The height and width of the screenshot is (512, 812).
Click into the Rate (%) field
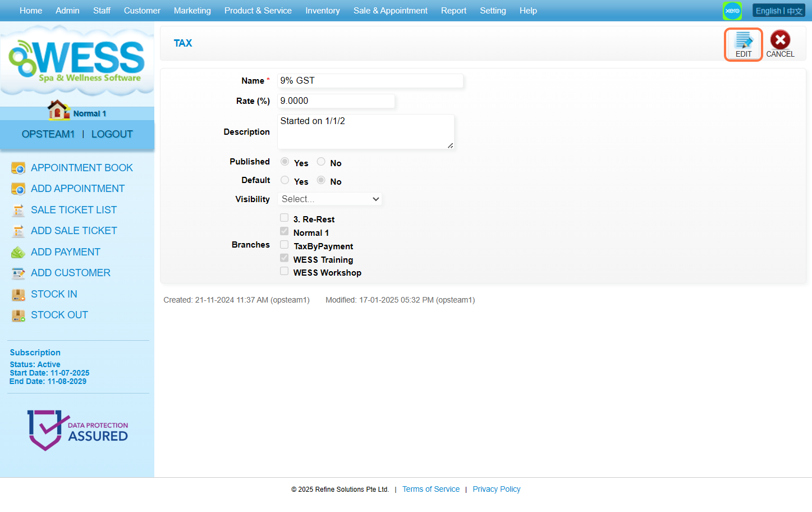tap(336, 101)
